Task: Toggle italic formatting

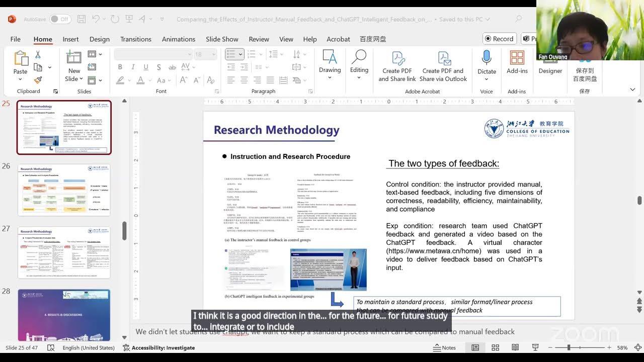Action: (x=133, y=67)
